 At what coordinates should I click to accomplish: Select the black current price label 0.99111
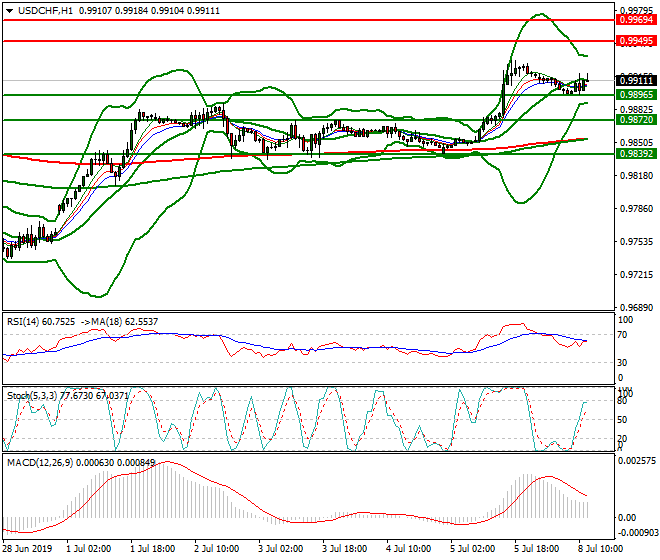tap(636, 80)
